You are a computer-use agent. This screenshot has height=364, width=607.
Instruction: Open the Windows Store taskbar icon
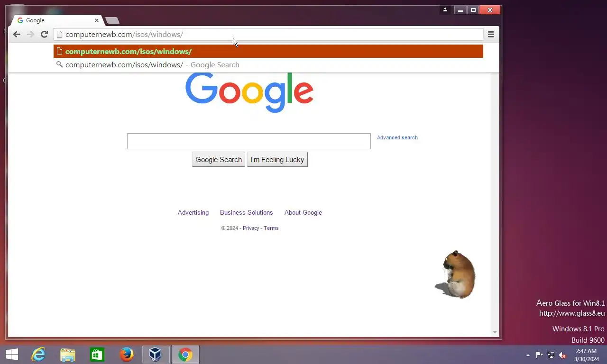tap(97, 355)
